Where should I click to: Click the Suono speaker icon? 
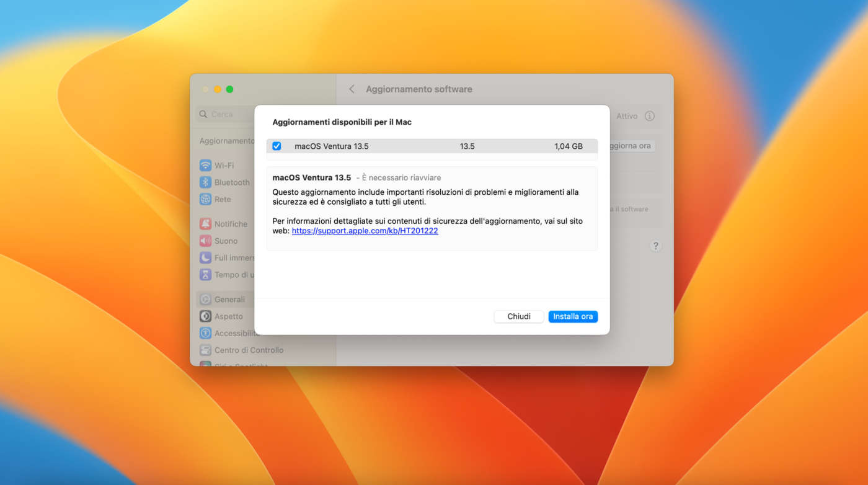pos(205,241)
